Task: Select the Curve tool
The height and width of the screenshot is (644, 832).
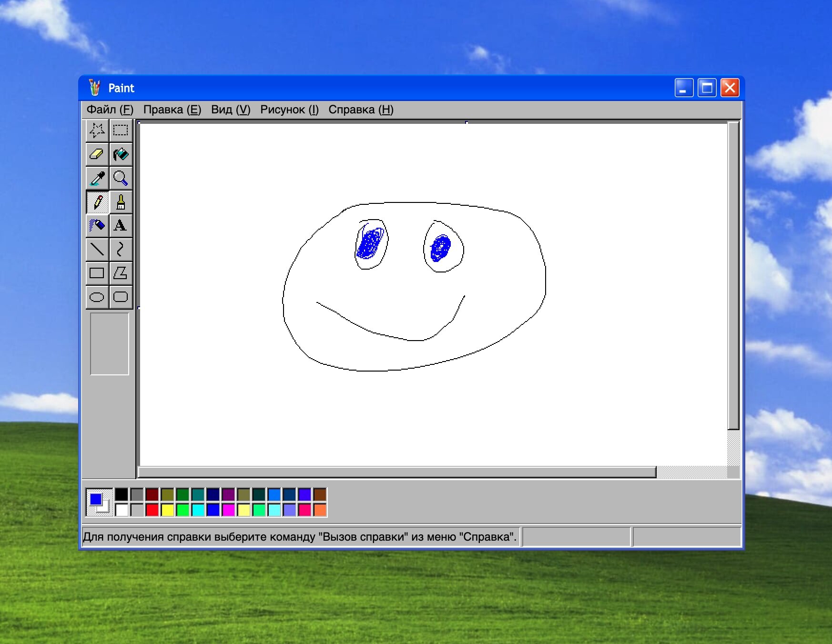Action: [x=121, y=249]
